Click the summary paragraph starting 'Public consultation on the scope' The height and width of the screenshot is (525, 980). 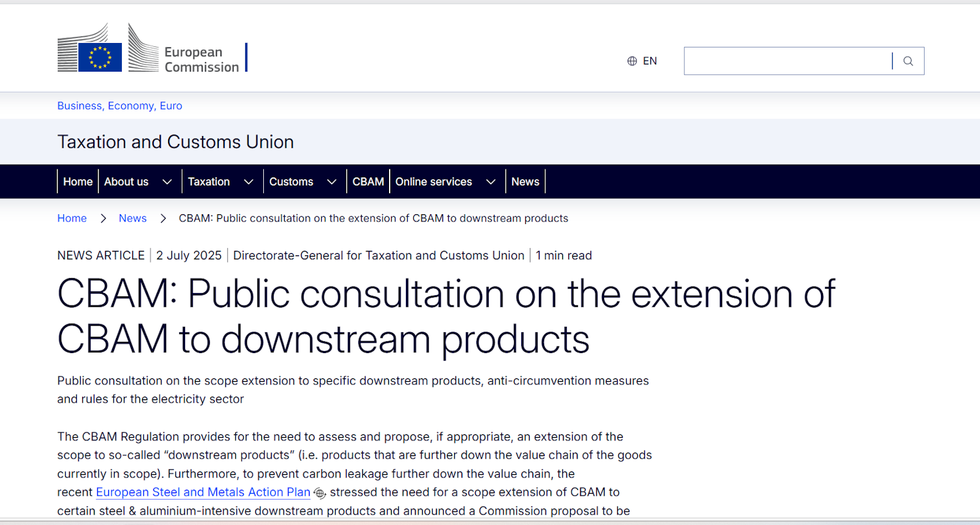[353, 390]
